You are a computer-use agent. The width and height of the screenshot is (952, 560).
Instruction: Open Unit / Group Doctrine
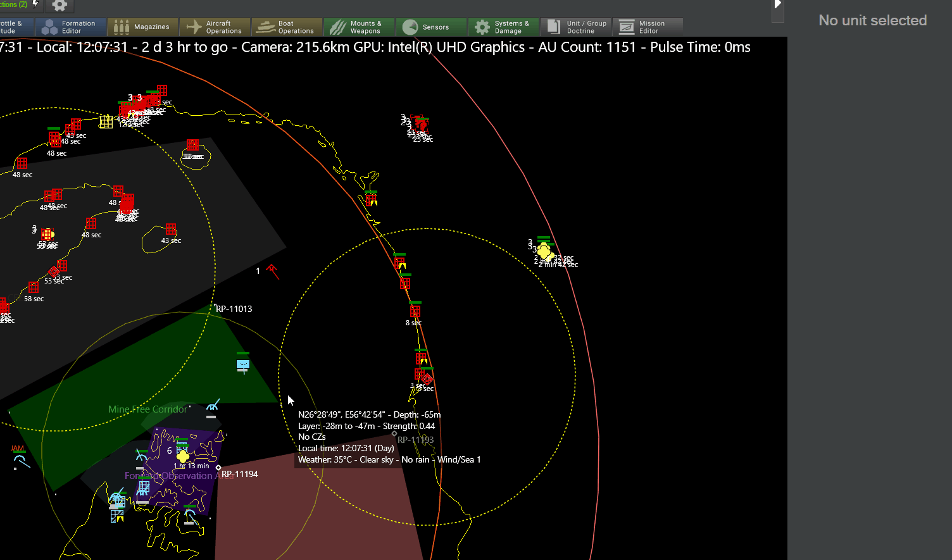pyautogui.click(x=575, y=27)
